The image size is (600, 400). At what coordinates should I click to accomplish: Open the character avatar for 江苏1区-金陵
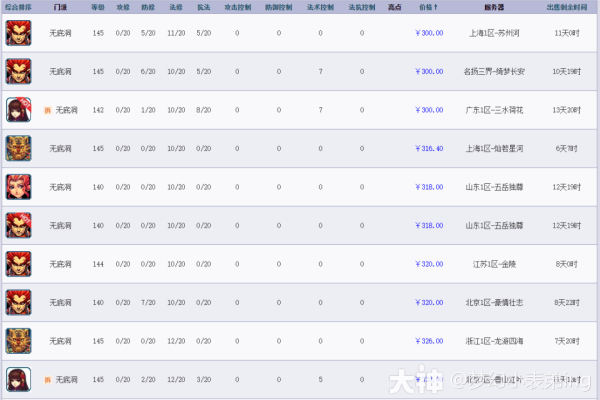18,264
